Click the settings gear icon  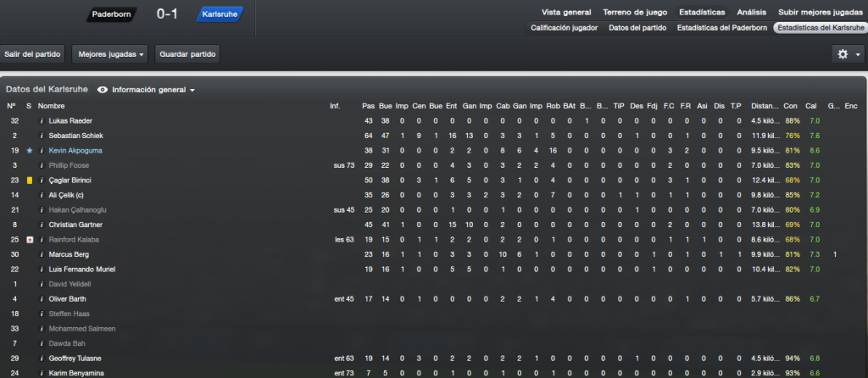point(843,54)
